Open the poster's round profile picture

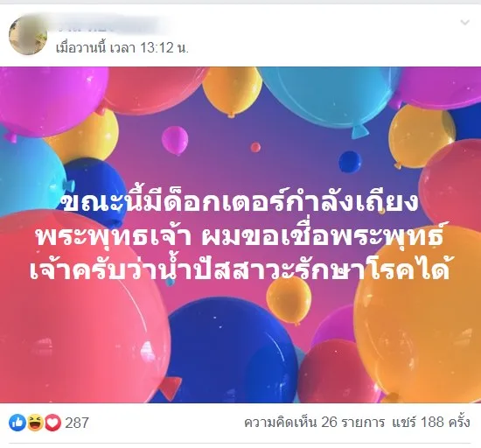coord(28,35)
